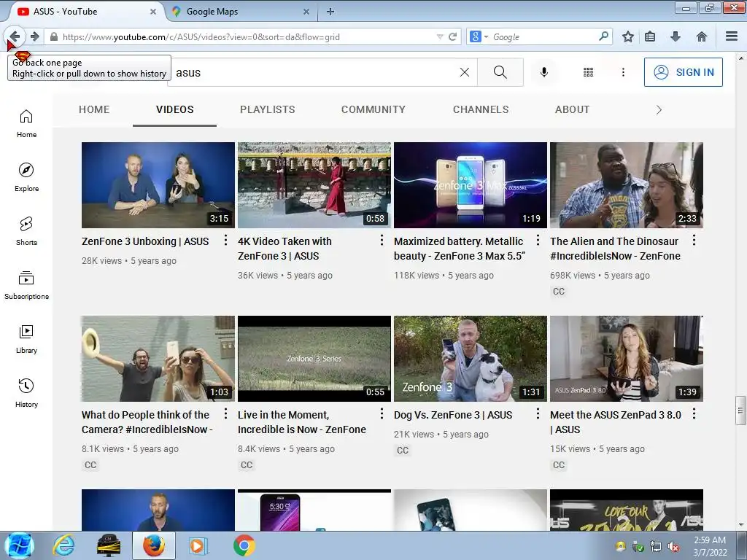Open Shorts in YouTube sidebar

[26, 231]
